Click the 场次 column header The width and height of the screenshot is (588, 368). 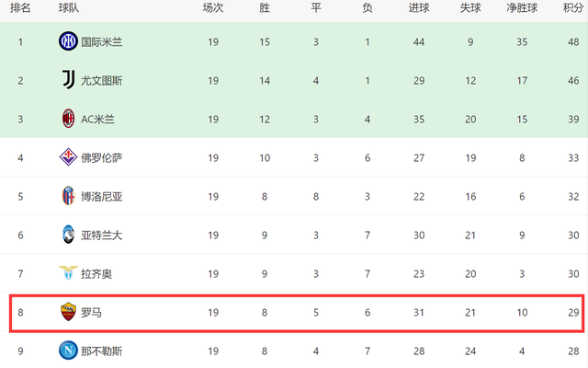[x=213, y=7]
